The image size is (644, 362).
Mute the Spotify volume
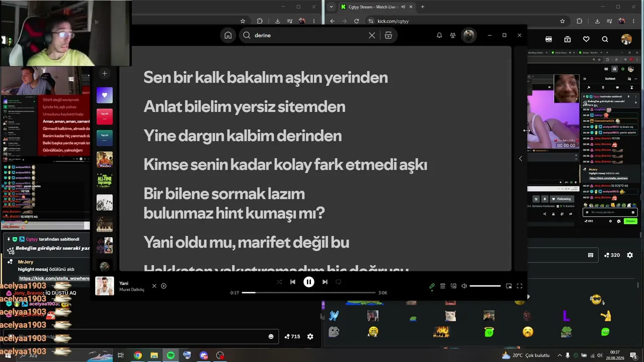tap(464, 286)
